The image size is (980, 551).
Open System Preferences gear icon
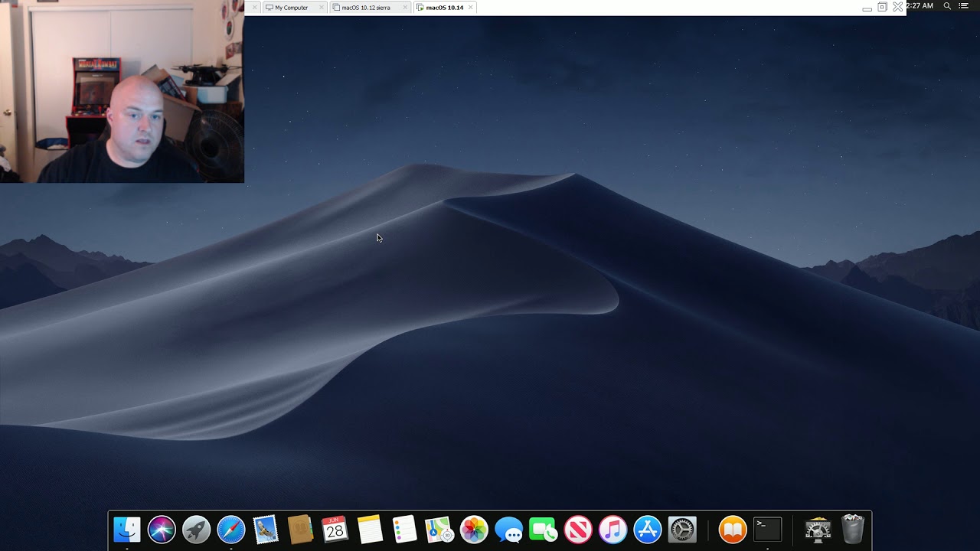(681, 530)
